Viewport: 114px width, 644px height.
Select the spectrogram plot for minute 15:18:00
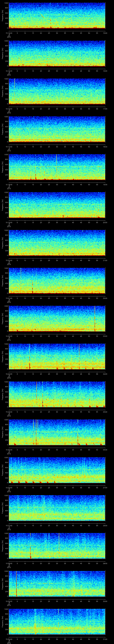(x=57, y=167)
